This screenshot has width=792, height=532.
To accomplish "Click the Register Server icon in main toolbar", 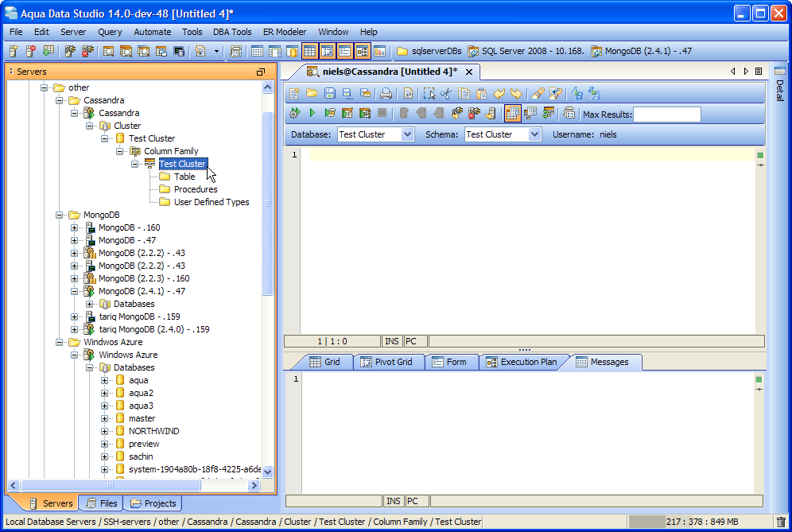I will pyautogui.click(x=14, y=51).
